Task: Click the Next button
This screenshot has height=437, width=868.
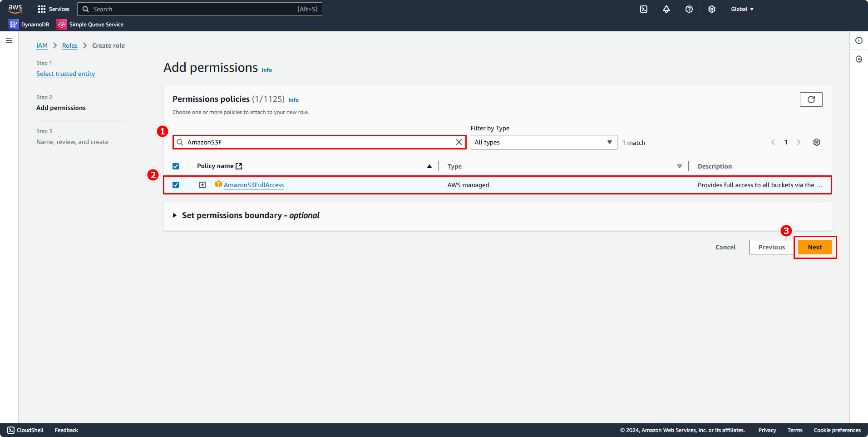Action: click(x=815, y=247)
